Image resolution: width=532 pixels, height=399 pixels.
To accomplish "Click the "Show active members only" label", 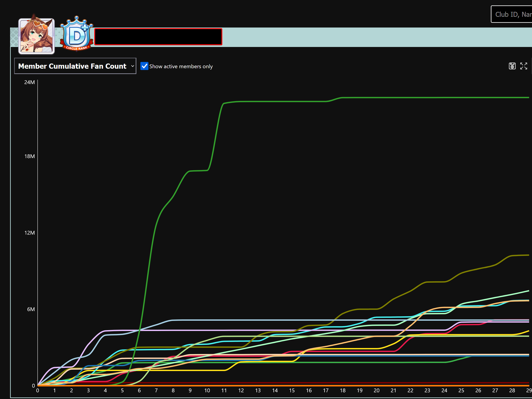I will click(x=181, y=67).
